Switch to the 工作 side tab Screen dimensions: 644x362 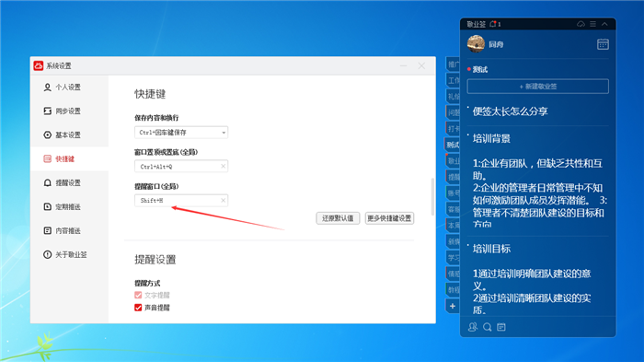click(x=453, y=80)
